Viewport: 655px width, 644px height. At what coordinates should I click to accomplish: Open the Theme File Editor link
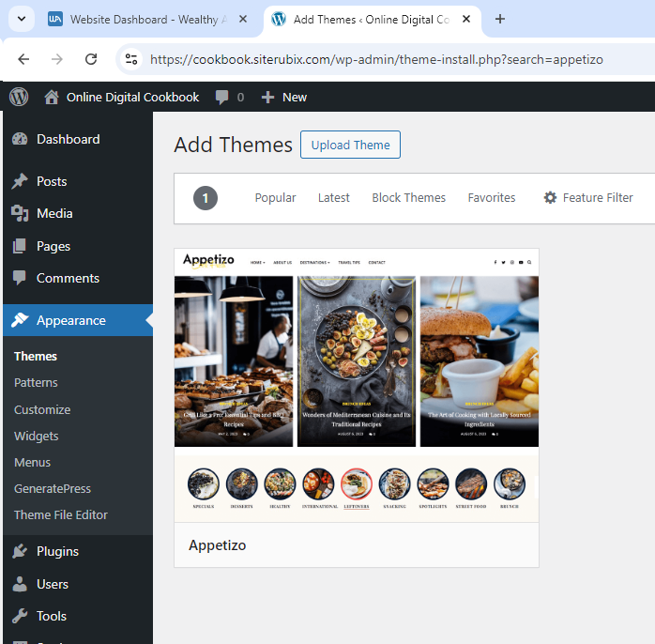point(61,514)
